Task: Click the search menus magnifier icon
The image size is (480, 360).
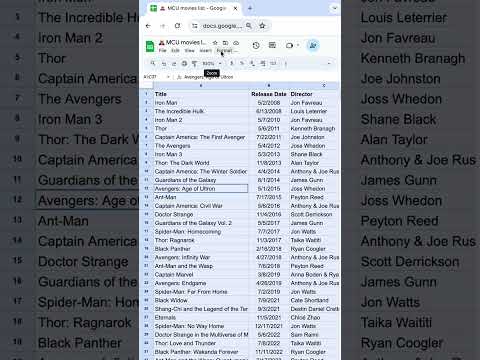Action: pyautogui.click(x=153, y=63)
